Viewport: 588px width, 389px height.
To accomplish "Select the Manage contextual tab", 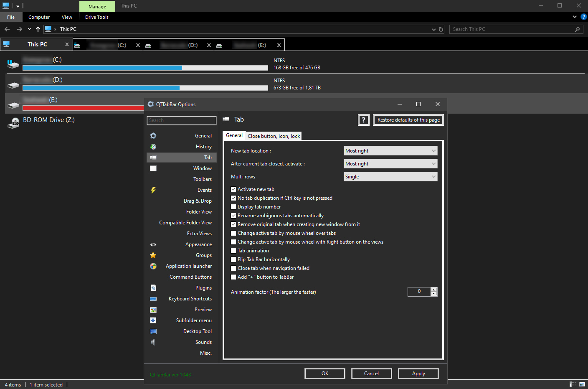I will pyautogui.click(x=97, y=7).
